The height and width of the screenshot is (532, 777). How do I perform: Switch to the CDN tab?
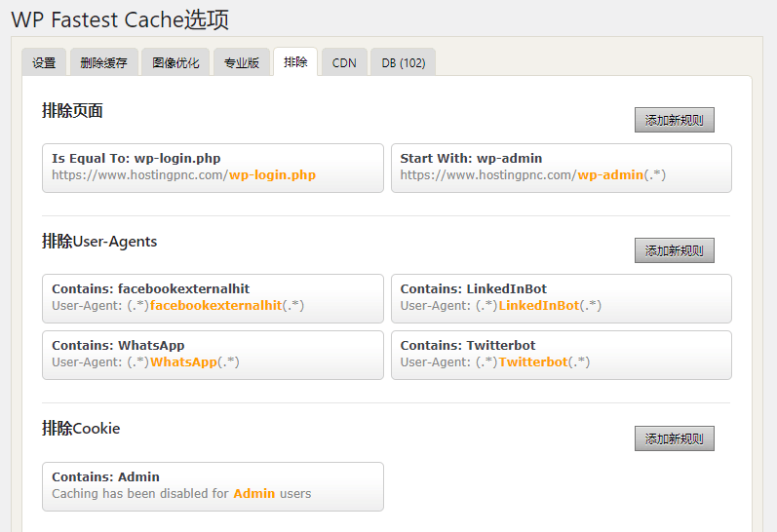coord(344,62)
